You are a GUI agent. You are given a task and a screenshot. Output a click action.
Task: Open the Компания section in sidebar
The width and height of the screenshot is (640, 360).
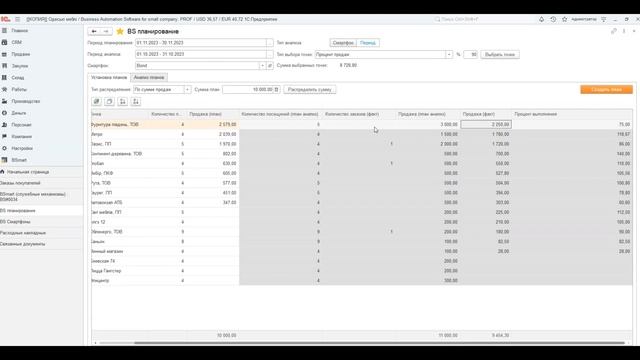pos(21,137)
